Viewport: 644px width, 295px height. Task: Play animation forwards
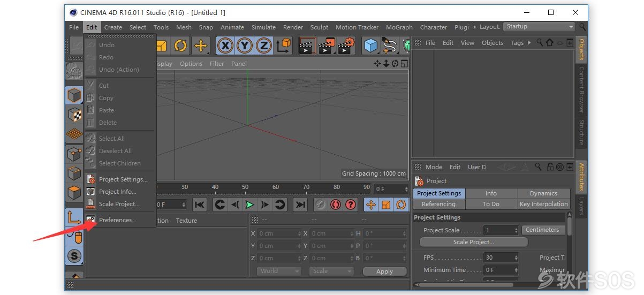pyautogui.click(x=249, y=205)
